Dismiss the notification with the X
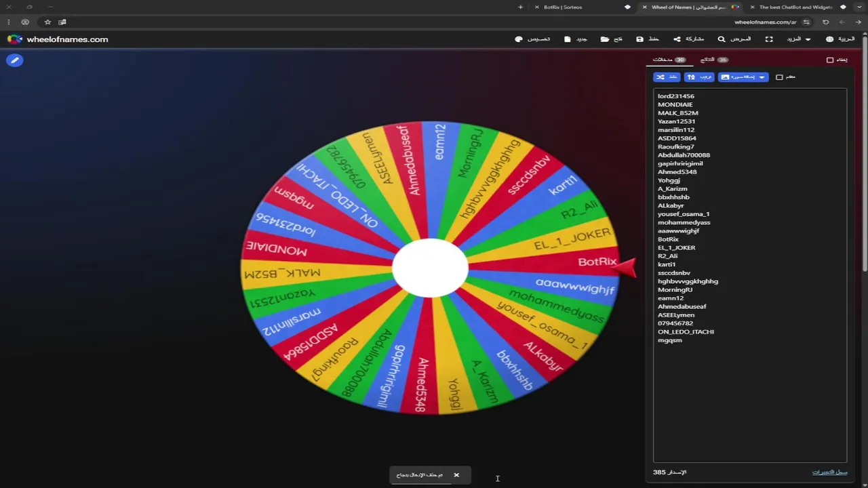Screen dimensions: 868x488 coord(456,475)
